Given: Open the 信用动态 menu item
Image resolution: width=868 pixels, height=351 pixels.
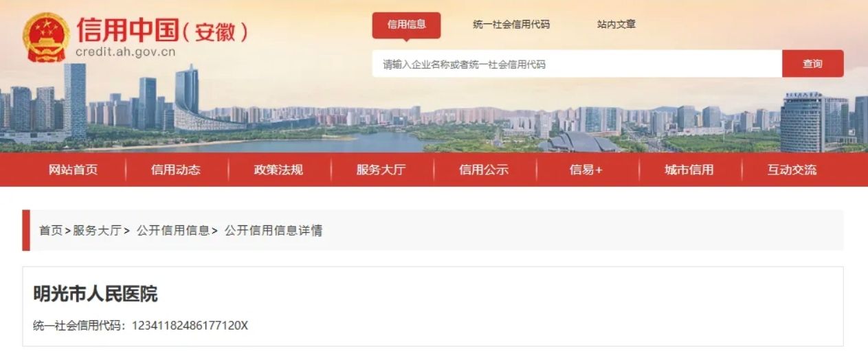Looking at the screenshot, I should point(176,170).
